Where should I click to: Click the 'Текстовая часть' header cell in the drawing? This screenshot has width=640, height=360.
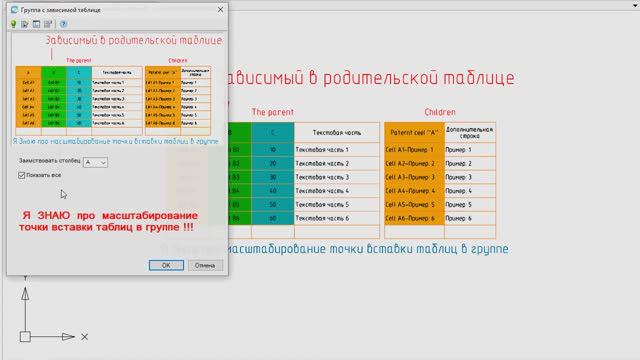click(x=337, y=133)
